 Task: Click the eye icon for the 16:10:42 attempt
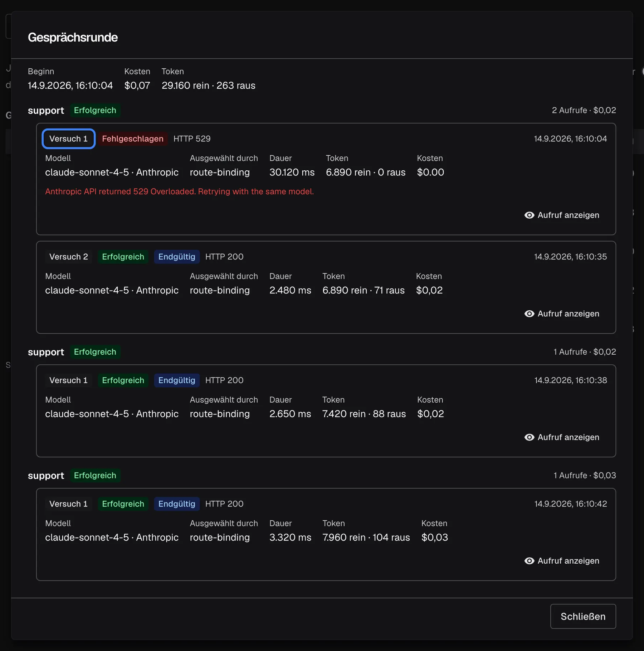pos(529,560)
